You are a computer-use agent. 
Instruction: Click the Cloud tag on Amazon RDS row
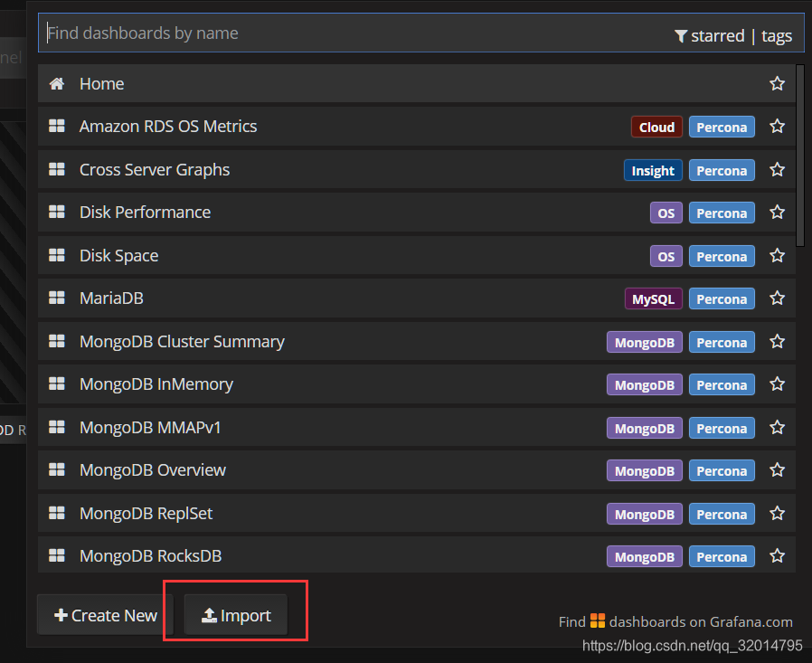tap(656, 127)
